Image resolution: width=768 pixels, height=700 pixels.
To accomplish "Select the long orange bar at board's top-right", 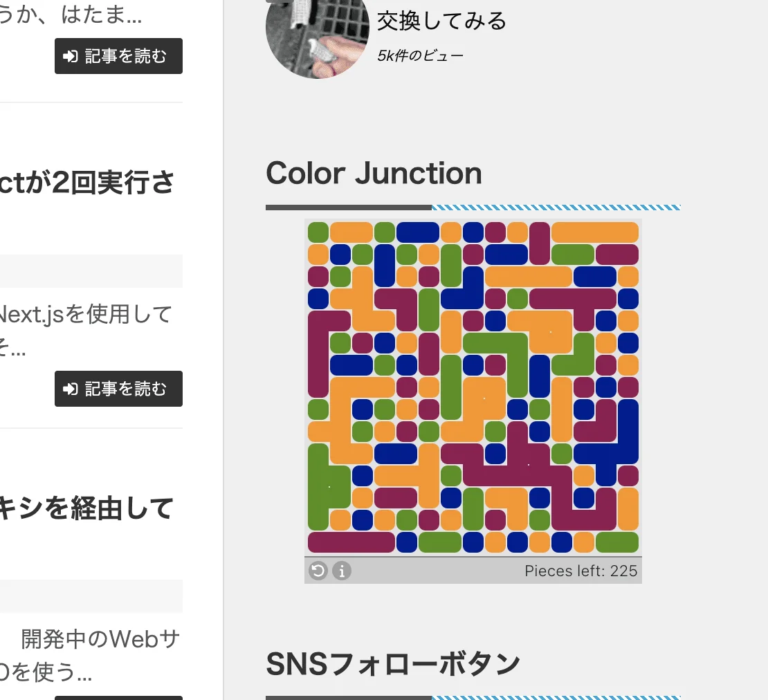I will (x=595, y=232).
